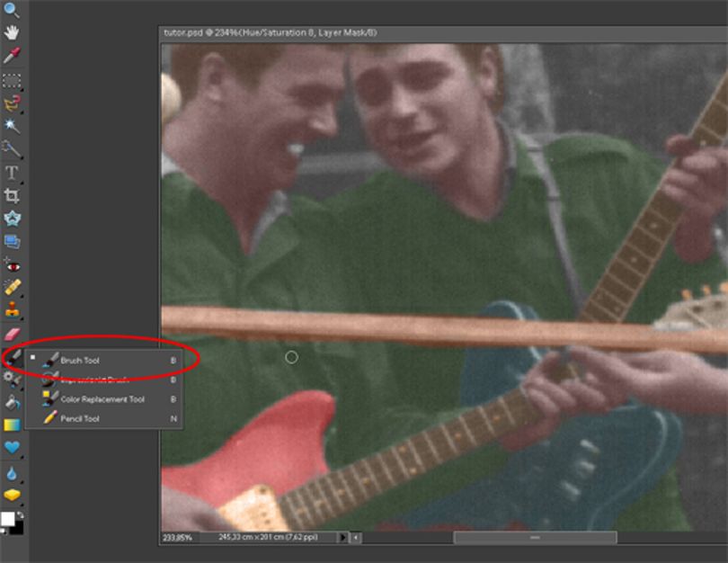Activate the Horizontal Type tool
Viewport: 728px width, 563px height.
tap(11, 173)
